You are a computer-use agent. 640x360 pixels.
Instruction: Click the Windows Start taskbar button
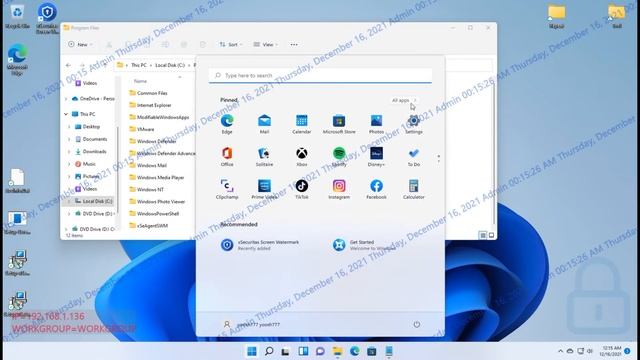pyautogui.click(x=252, y=351)
